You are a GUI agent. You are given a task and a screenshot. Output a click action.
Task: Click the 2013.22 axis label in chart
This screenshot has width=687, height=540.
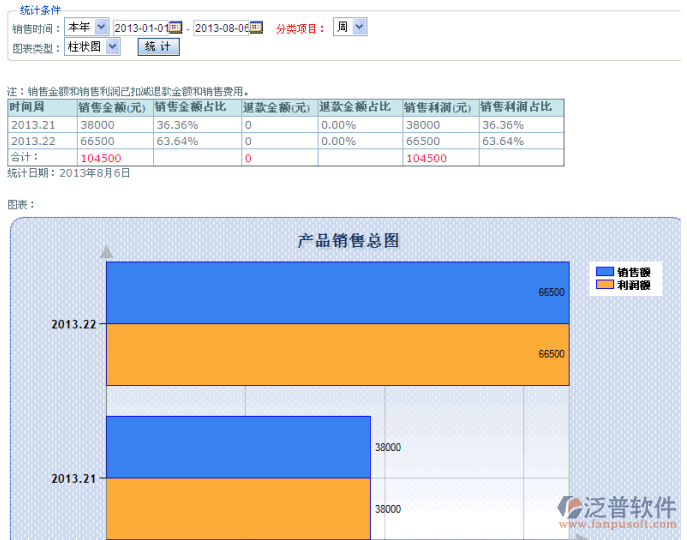click(74, 324)
